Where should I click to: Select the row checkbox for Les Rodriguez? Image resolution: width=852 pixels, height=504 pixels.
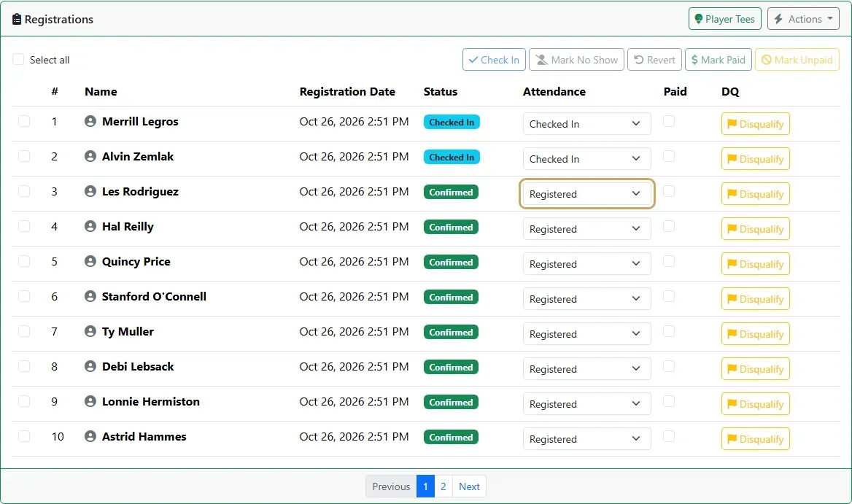[x=24, y=191]
